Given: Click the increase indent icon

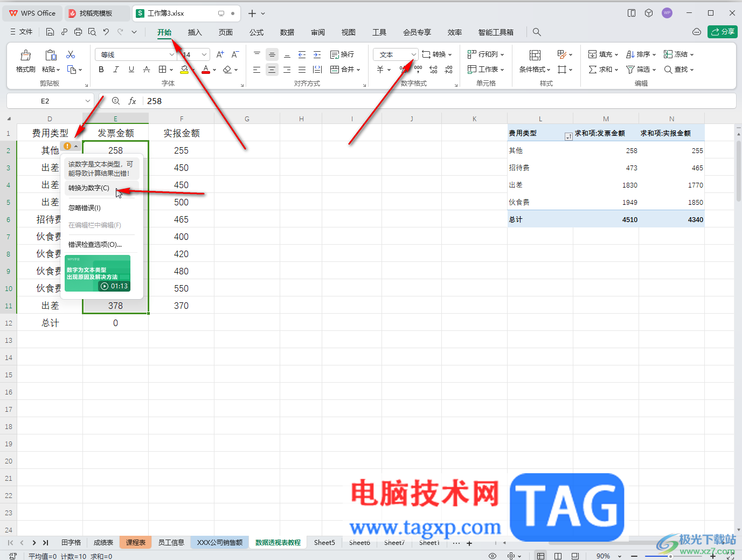Looking at the screenshot, I should 317,54.
